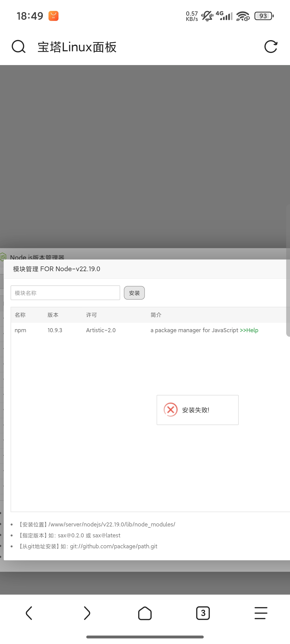
Task: Click the package manager description text
Action: coord(194,330)
